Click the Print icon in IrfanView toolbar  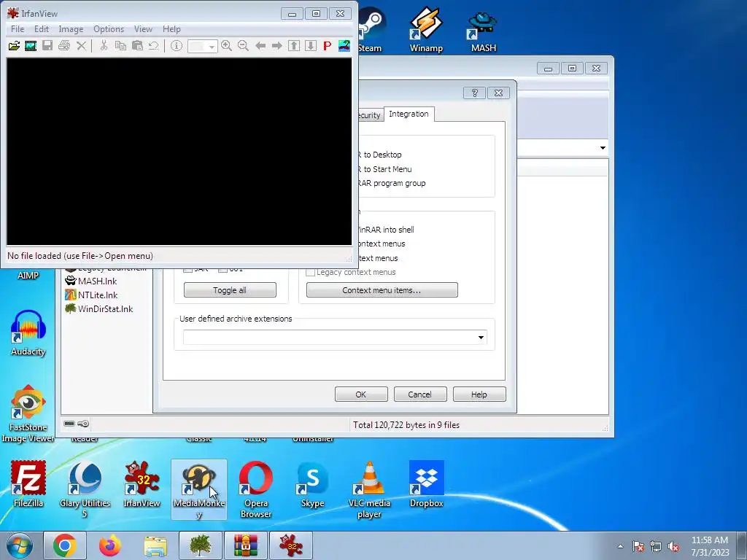(64, 46)
